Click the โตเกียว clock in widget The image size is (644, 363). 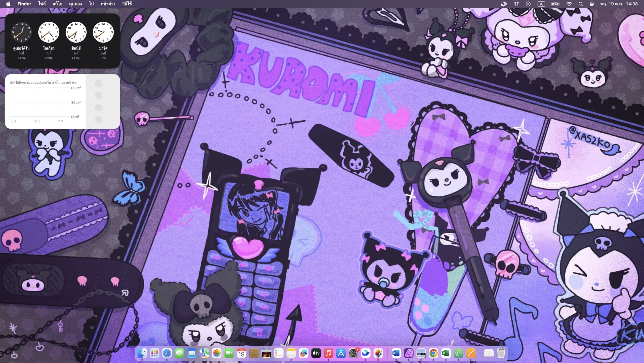(x=49, y=32)
